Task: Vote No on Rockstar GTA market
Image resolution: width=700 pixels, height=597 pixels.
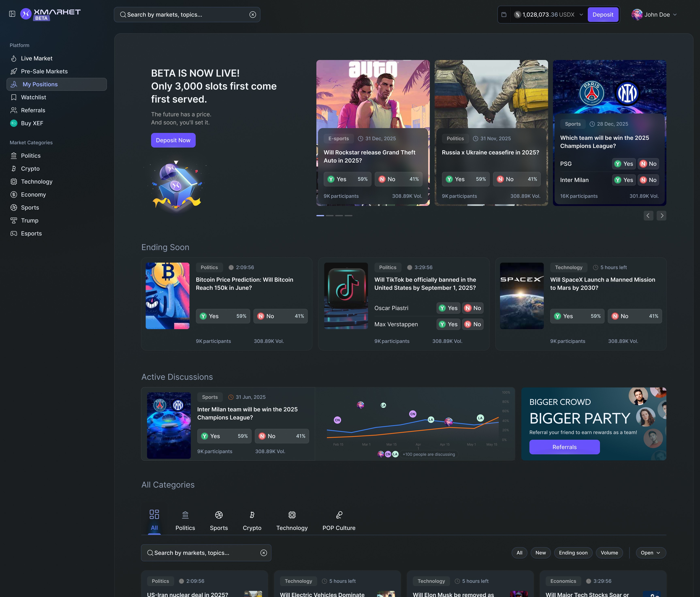Action: [399, 179]
